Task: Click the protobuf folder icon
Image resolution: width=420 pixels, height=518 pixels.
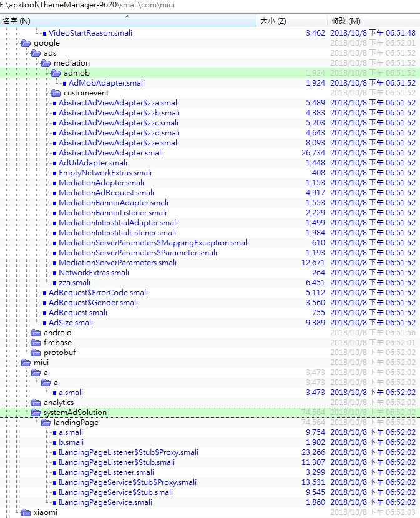Action: point(36,353)
